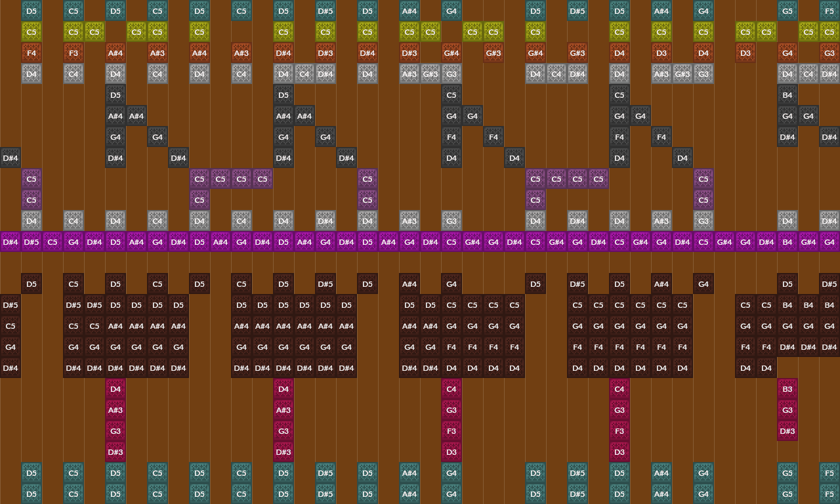Click the teal F5 note in the corner
Image resolution: width=840 pixels, height=504 pixels.
(829, 11)
